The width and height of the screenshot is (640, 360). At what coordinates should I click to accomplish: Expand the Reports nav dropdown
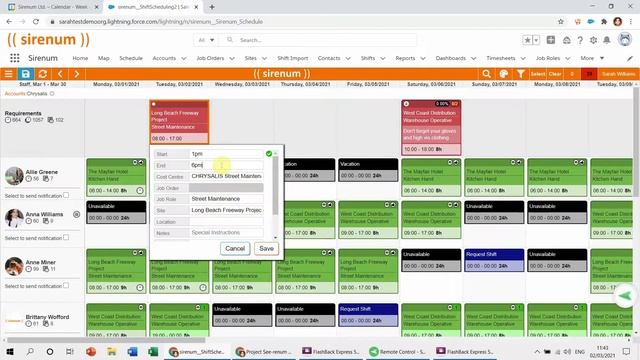[423, 58]
